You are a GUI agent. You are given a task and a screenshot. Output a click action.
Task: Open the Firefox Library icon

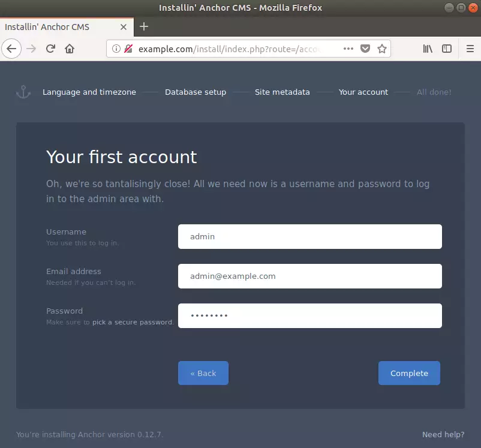pos(428,49)
